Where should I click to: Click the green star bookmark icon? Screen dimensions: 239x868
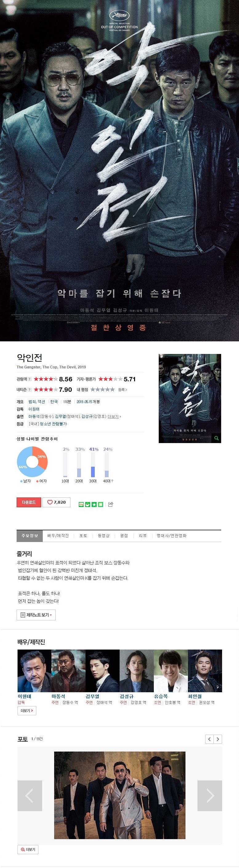(x=94, y=505)
